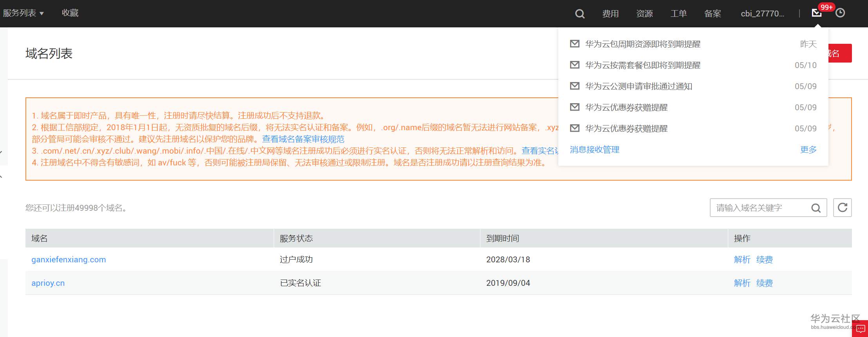868x337 pixels.
Task: Select the 过户成功 status cell
Action: [296, 260]
